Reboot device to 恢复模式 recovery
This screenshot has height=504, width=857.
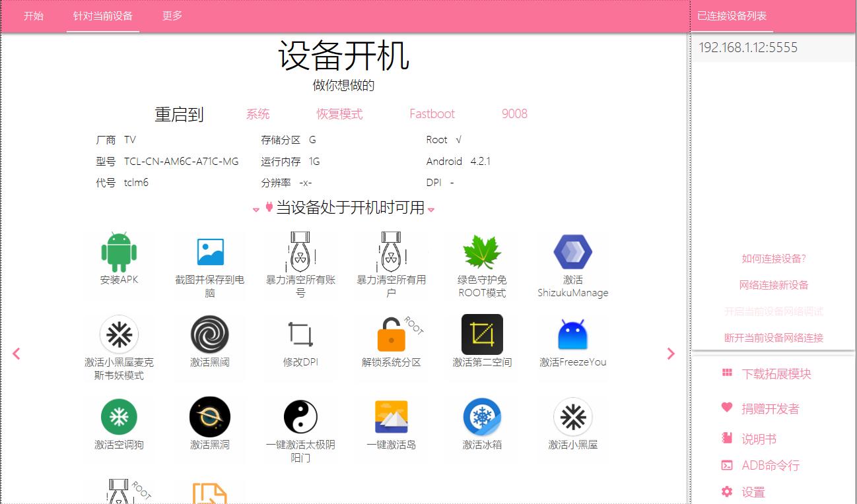(x=339, y=113)
